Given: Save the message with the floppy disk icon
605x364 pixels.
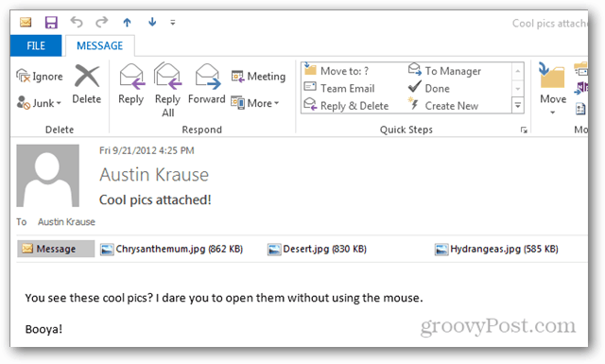Looking at the screenshot, I should [51, 22].
